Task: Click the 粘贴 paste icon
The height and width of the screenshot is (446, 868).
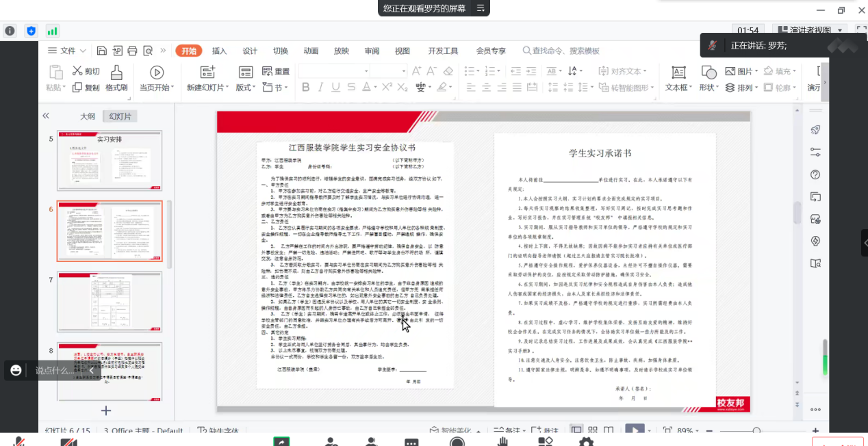Action: 55,72
